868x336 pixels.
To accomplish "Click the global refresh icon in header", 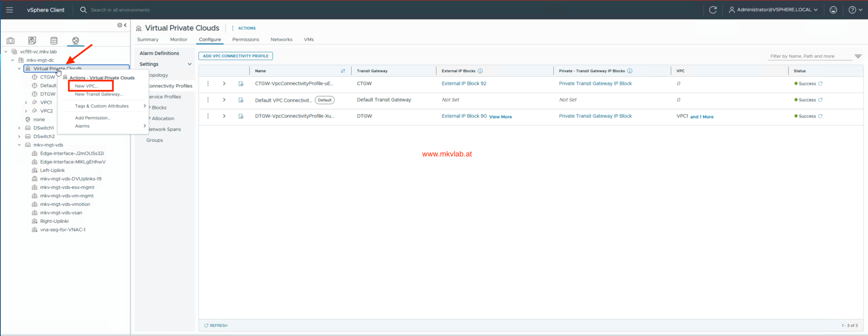I will click(713, 10).
